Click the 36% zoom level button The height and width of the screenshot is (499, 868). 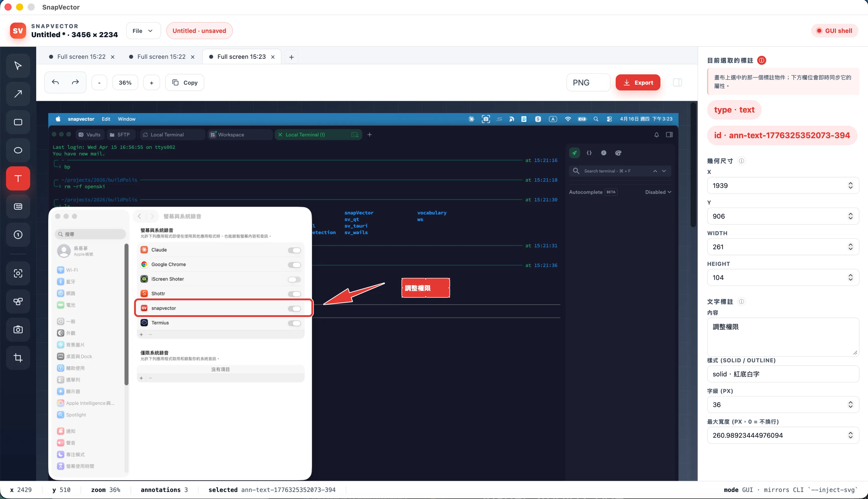click(x=125, y=83)
